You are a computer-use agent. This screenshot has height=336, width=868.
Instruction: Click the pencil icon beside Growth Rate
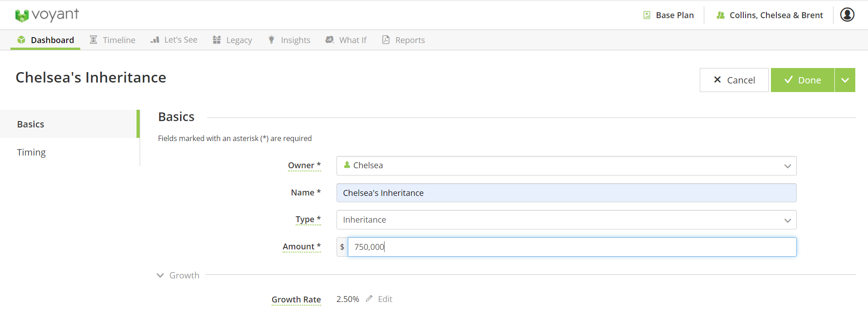click(369, 299)
